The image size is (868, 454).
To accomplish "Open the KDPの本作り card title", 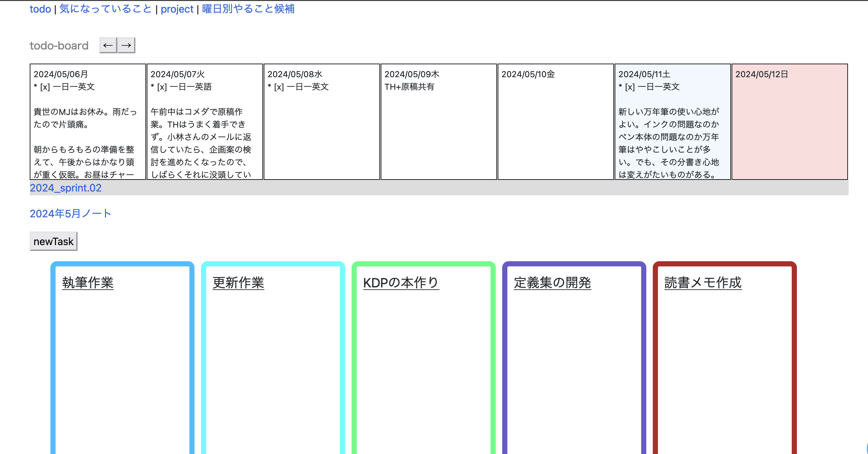I will [401, 282].
